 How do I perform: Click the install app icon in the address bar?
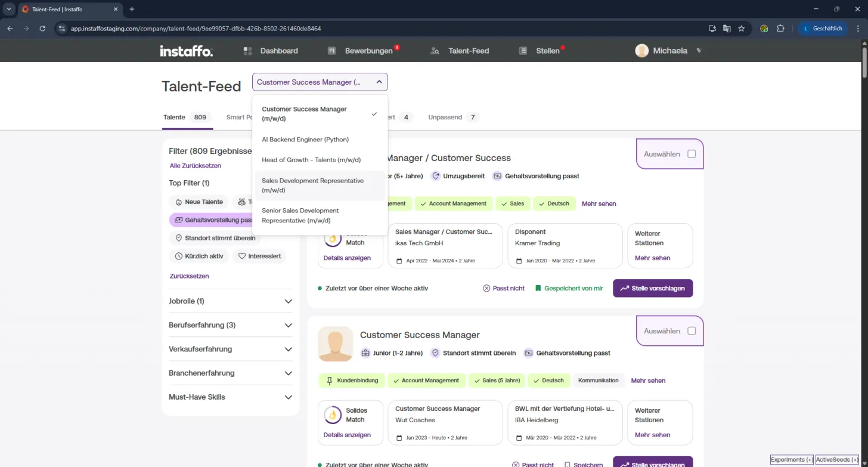[x=712, y=28]
